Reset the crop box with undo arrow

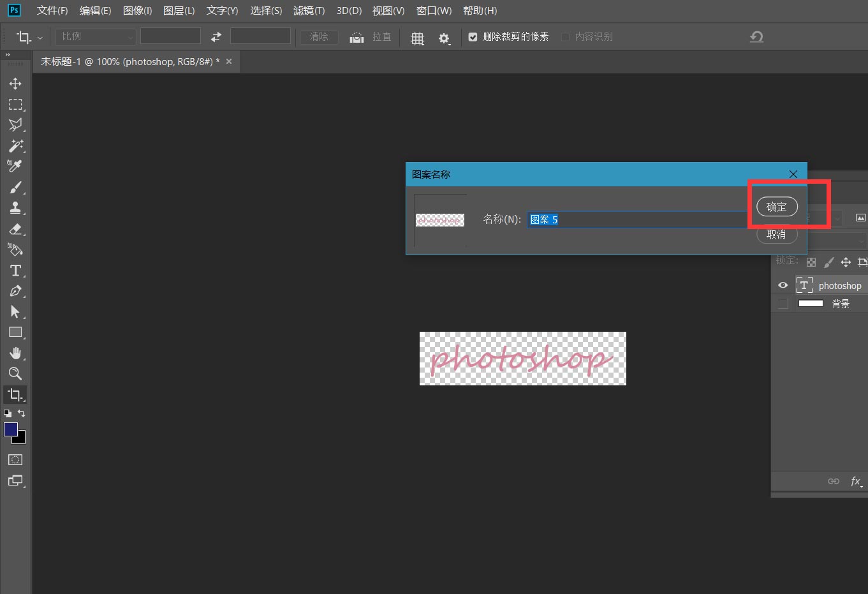click(x=756, y=36)
